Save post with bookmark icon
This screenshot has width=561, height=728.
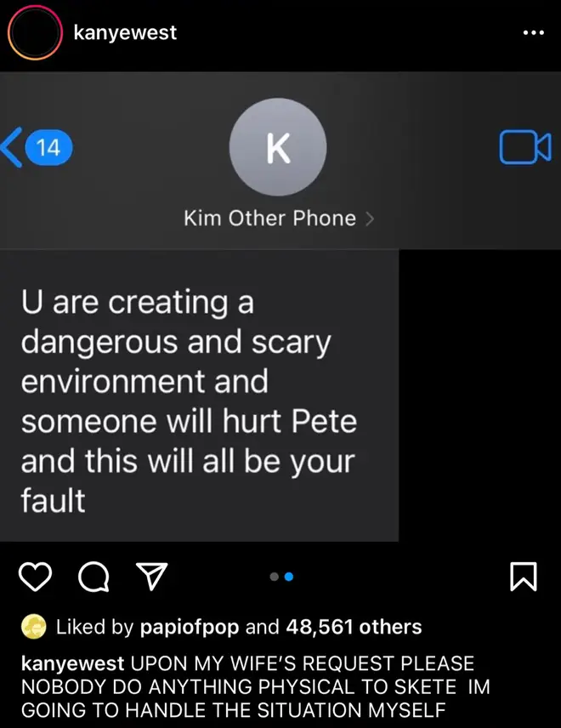(x=524, y=576)
